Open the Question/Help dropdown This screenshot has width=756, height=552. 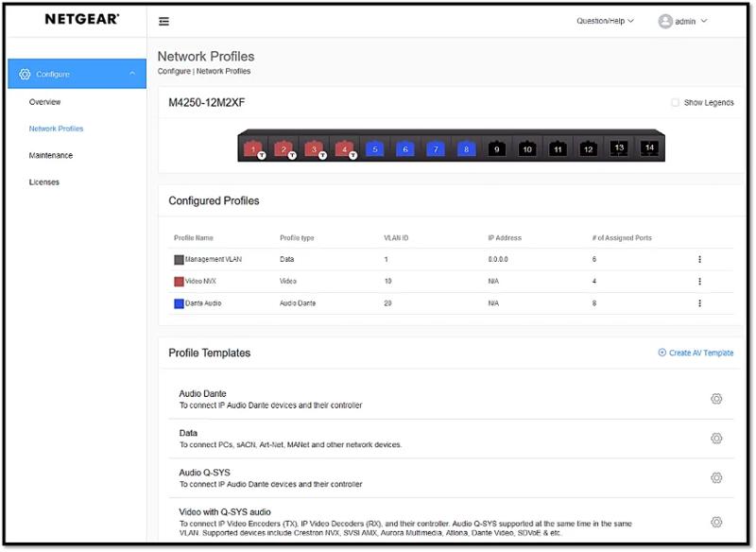pos(605,21)
